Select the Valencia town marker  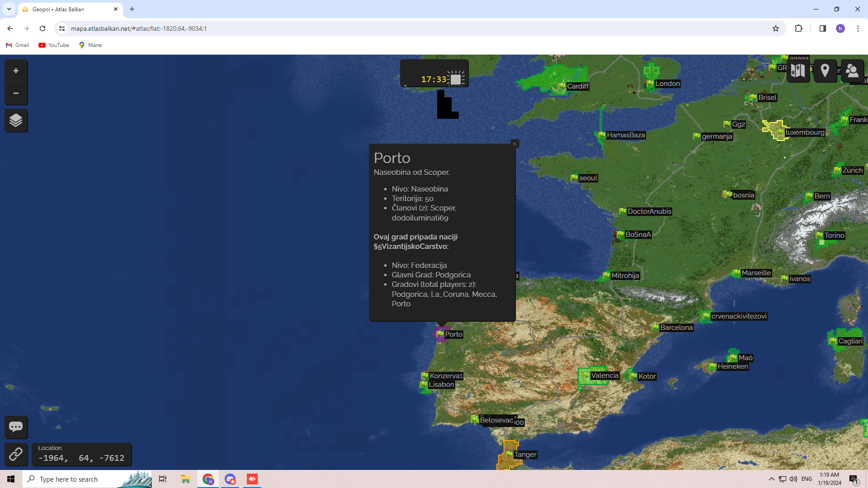point(586,375)
